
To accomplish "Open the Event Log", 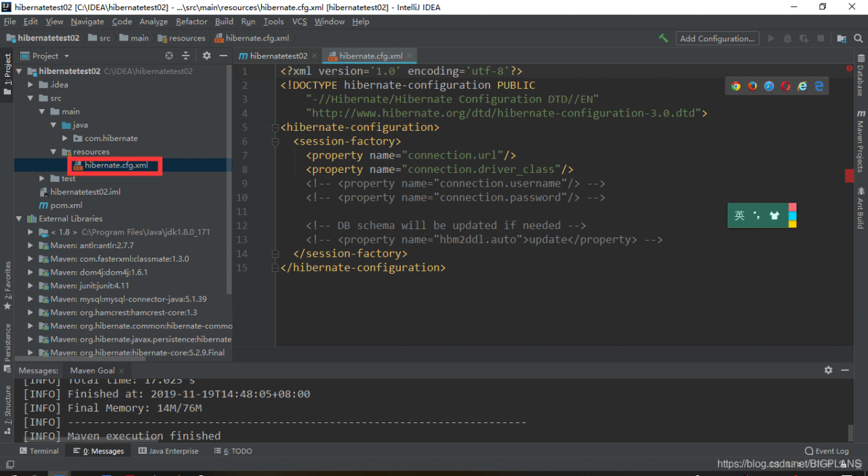I will click(827, 451).
